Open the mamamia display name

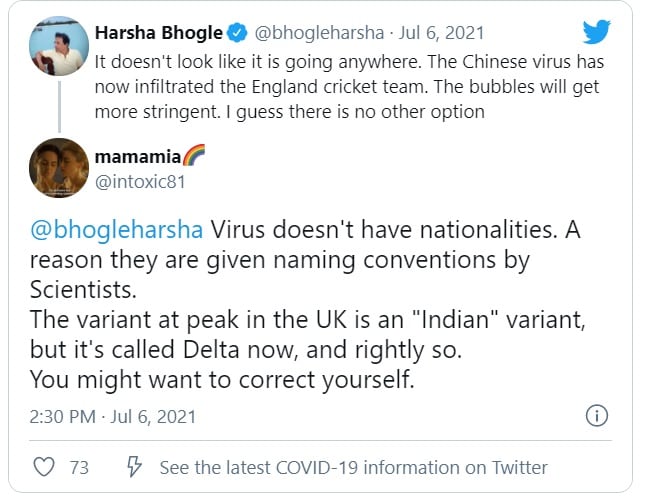click(137, 157)
